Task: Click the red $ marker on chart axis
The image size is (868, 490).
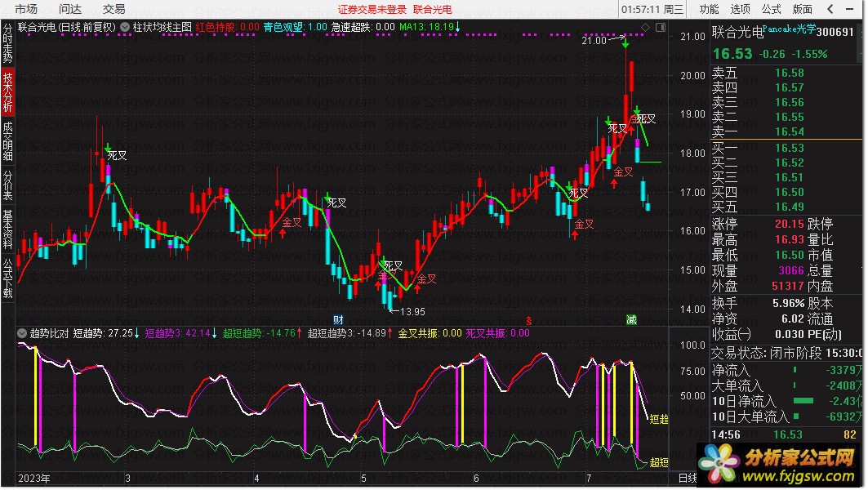Action: click(x=529, y=321)
